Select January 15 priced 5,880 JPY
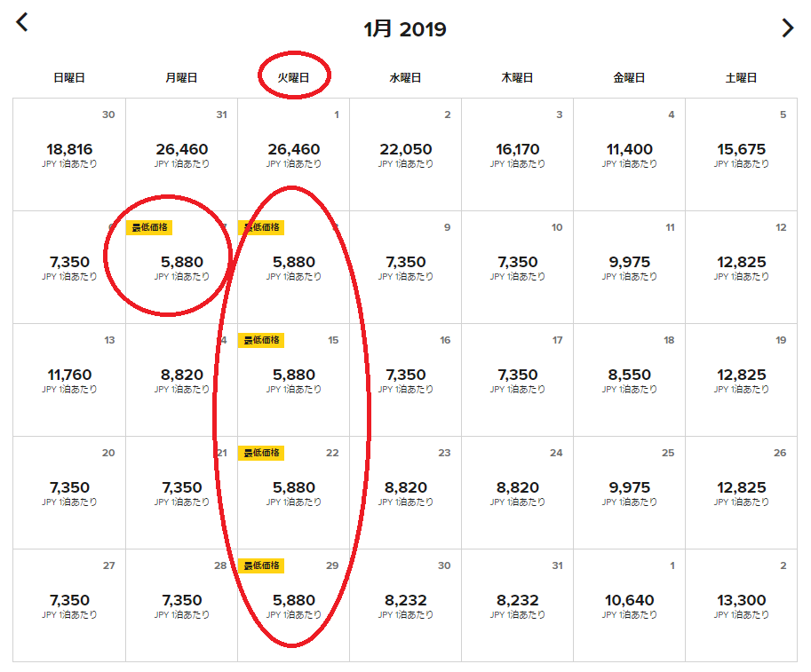 [294, 380]
